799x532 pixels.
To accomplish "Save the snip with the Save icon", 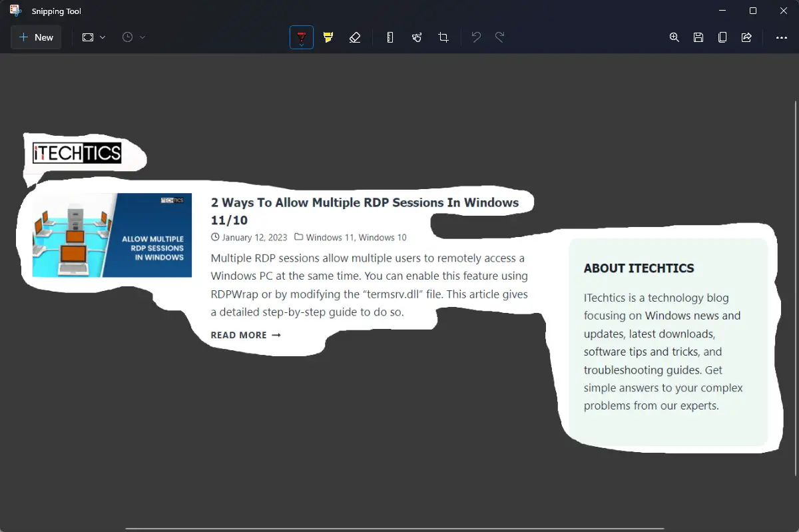I will tap(698, 37).
